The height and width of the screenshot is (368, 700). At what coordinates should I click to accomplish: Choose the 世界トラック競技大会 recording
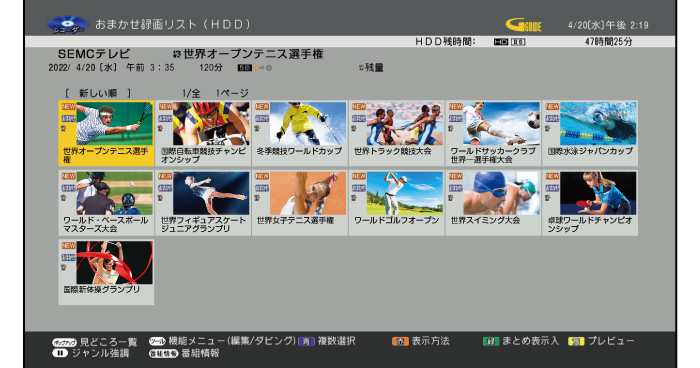[x=396, y=133]
